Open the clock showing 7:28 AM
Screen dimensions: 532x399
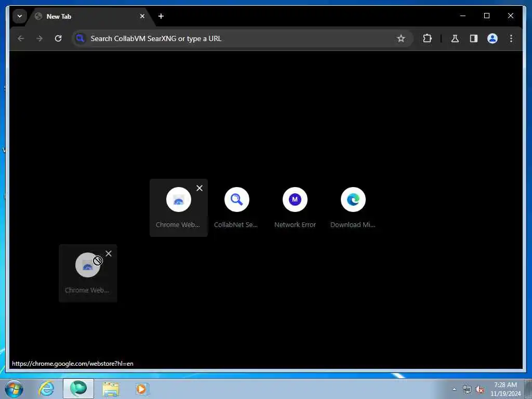(x=506, y=389)
